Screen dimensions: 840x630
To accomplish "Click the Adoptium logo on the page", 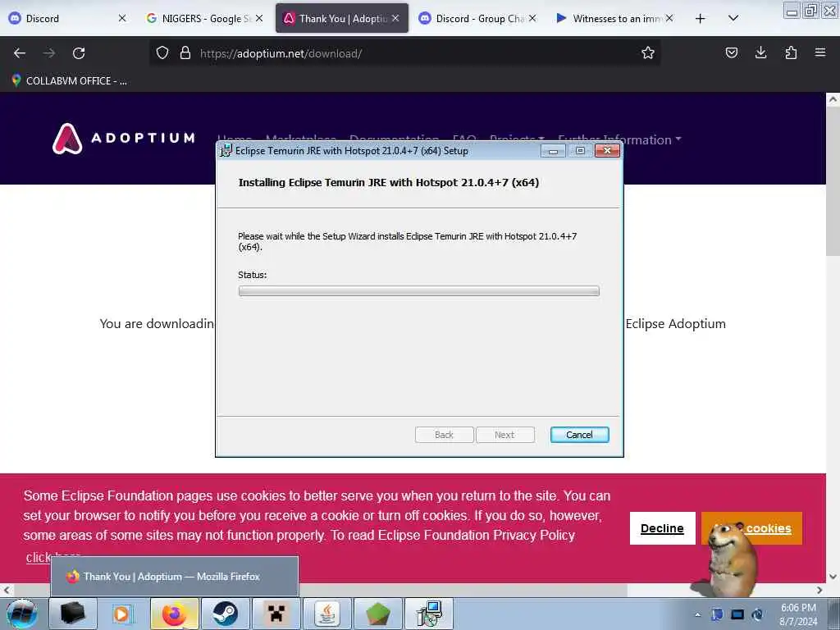I will 124,139.
